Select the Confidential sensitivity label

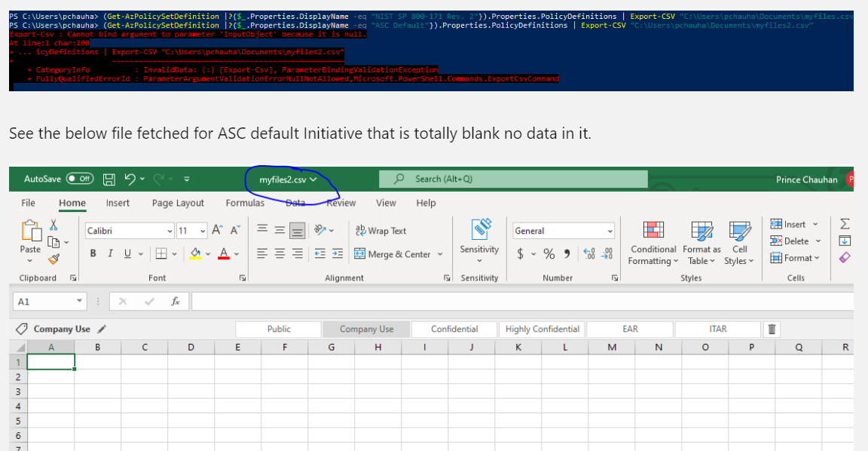tap(454, 329)
